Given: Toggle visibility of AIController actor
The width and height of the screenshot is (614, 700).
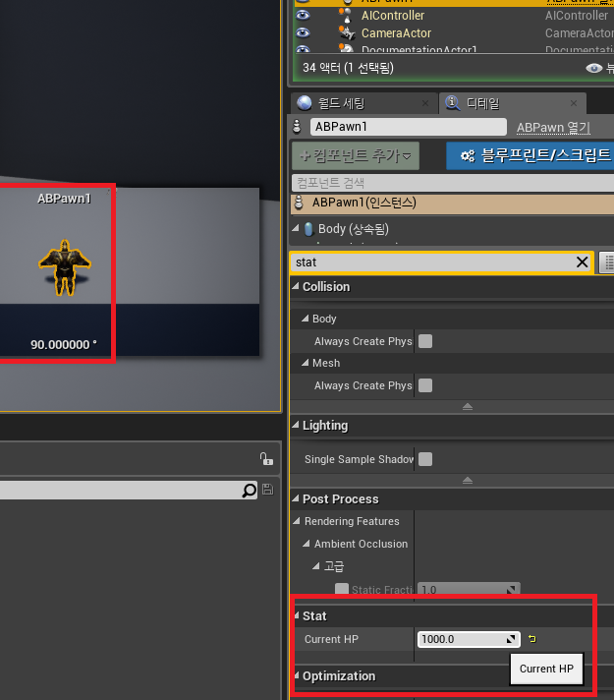Looking at the screenshot, I should point(303,15).
